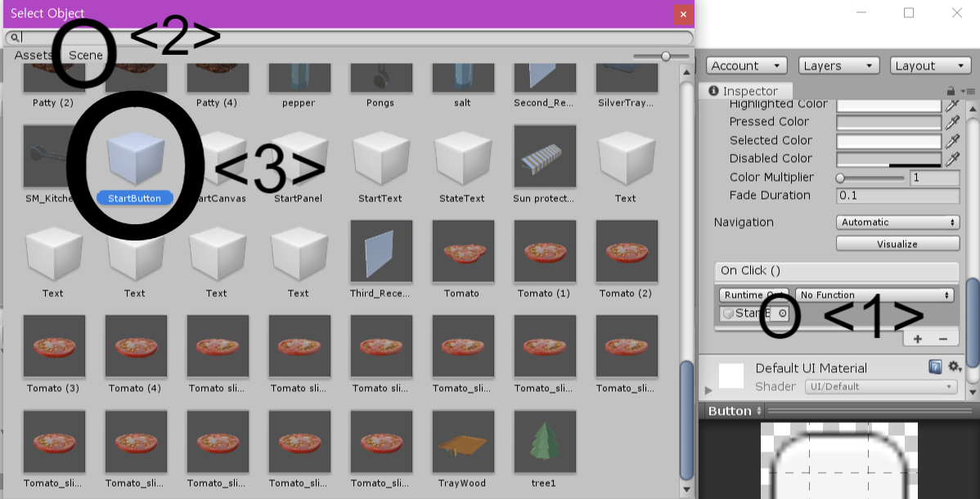Select the Tomato (1) thumbnail
Image resolution: width=980 pixels, height=499 pixels.
pos(544,251)
